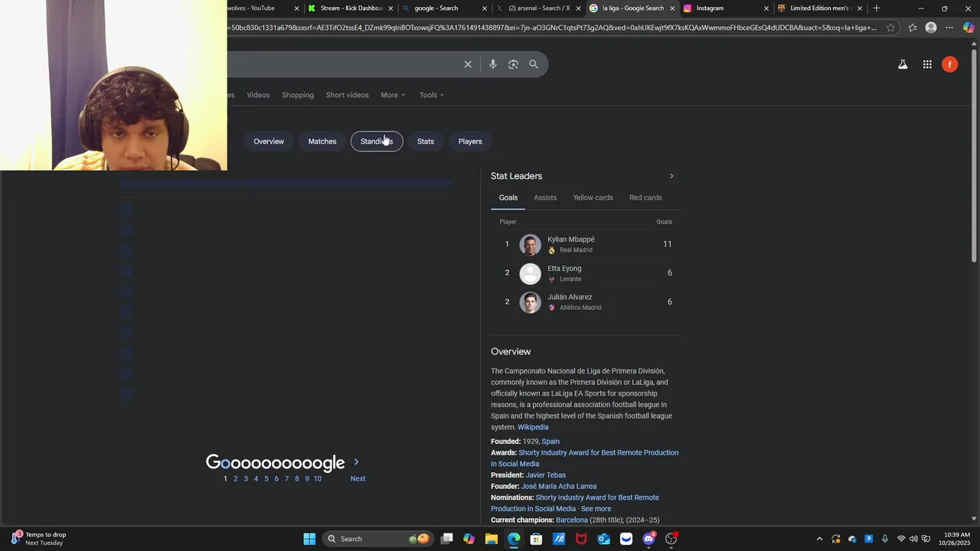Show the Red cards stat leaders tab
The height and width of the screenshot is (551, 980).
click(x=645, y=197)
